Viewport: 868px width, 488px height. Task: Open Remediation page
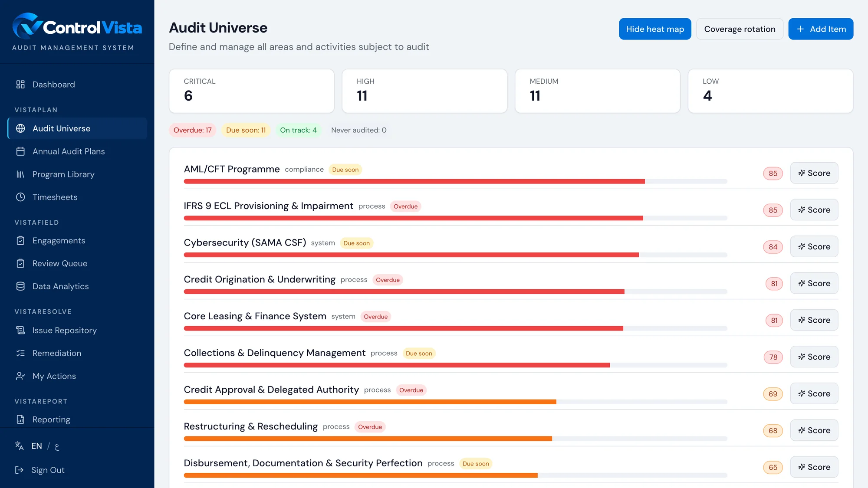[77, 354]
